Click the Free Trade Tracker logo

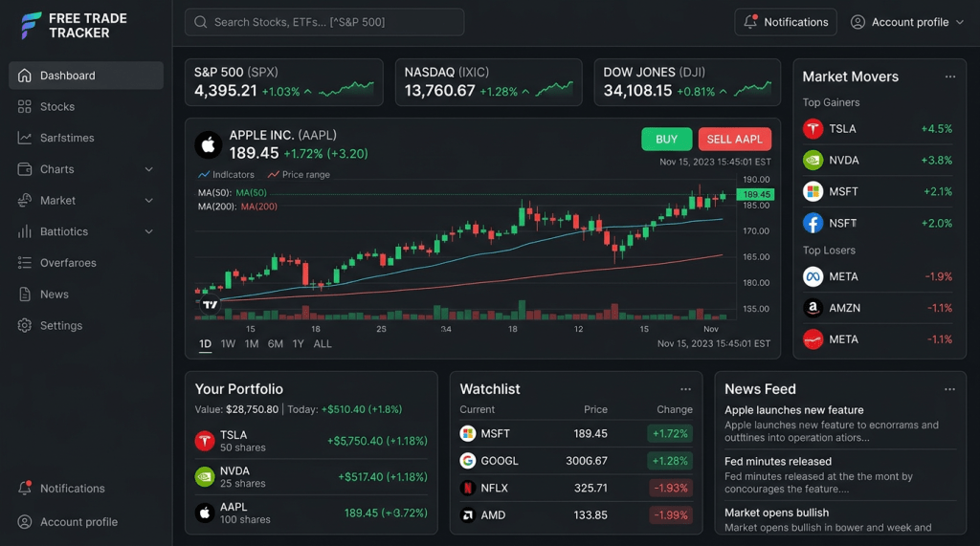pyautogui.click(x=73, y=26)
